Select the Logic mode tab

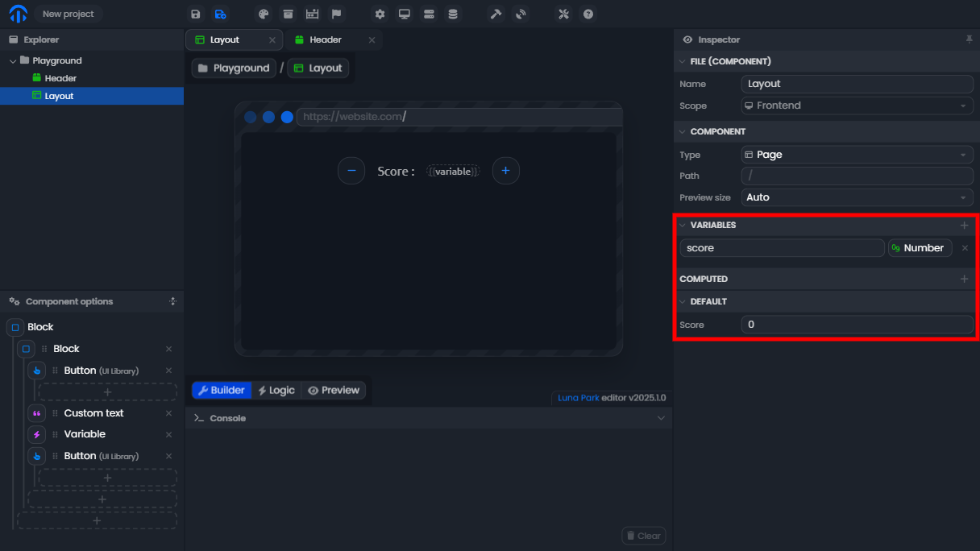tap(276, 390)
